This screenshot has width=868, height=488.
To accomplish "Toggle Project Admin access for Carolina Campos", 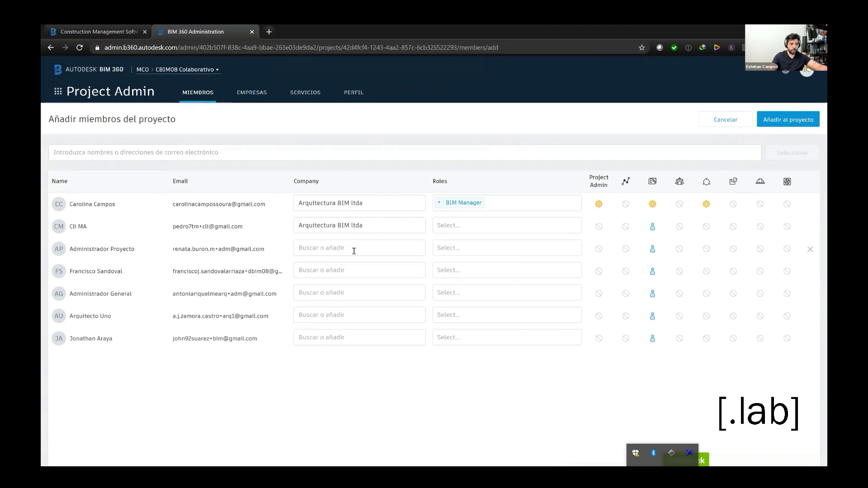I will 599,204.
